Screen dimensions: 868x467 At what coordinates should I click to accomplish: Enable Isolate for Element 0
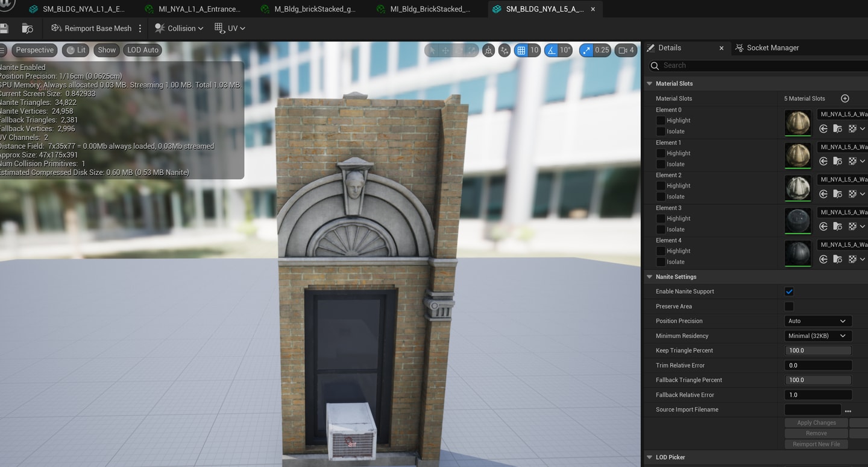point(661,132)
